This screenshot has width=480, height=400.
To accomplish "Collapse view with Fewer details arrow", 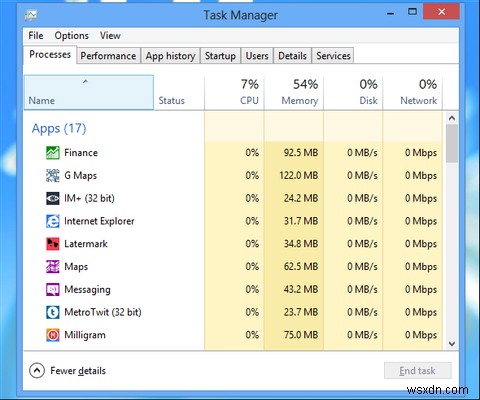I will [x=37, y=370].
